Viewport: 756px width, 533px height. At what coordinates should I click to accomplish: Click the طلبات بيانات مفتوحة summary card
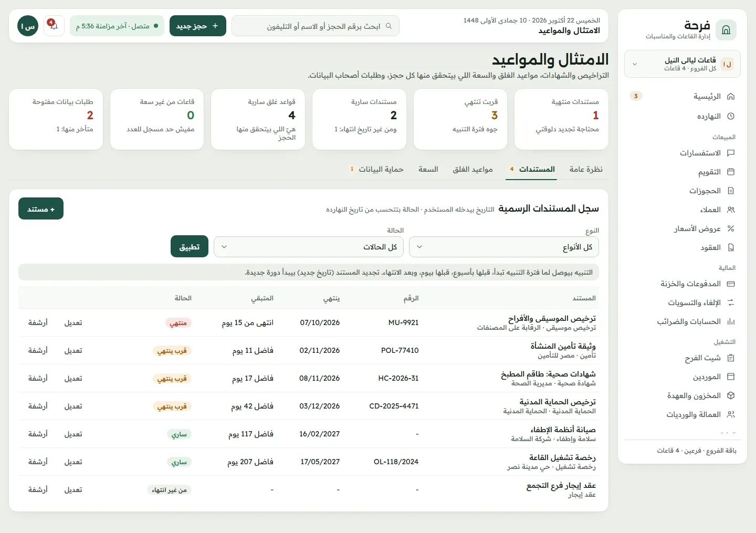[56, 119]
